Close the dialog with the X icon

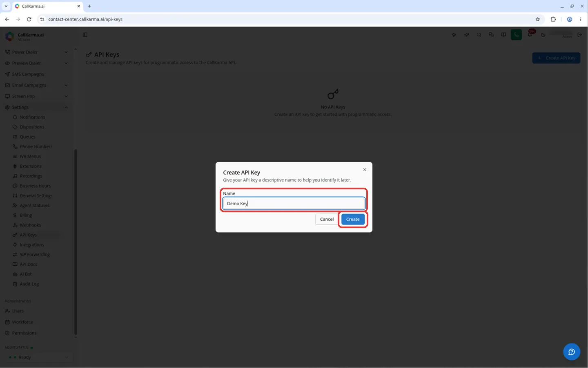[x=365, y=170]
